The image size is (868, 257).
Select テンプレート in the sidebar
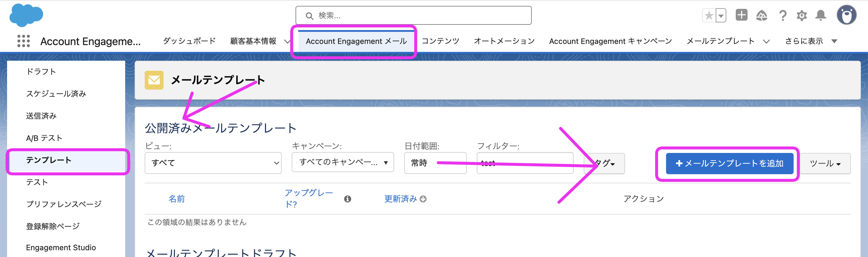coord(67,160)
